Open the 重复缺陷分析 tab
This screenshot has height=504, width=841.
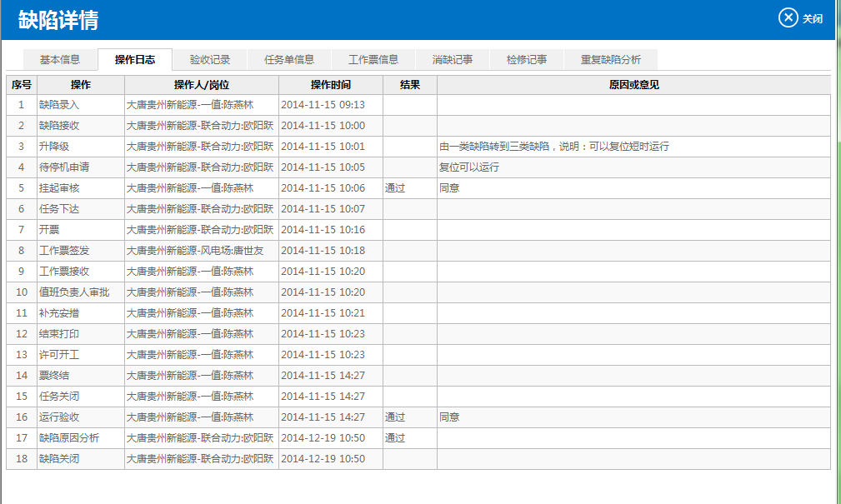click(x=611, y=60)
